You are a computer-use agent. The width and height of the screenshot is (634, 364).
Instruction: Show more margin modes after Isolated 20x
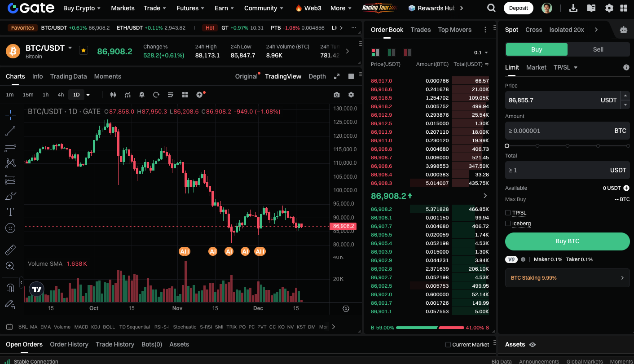[x=596, y=30]
